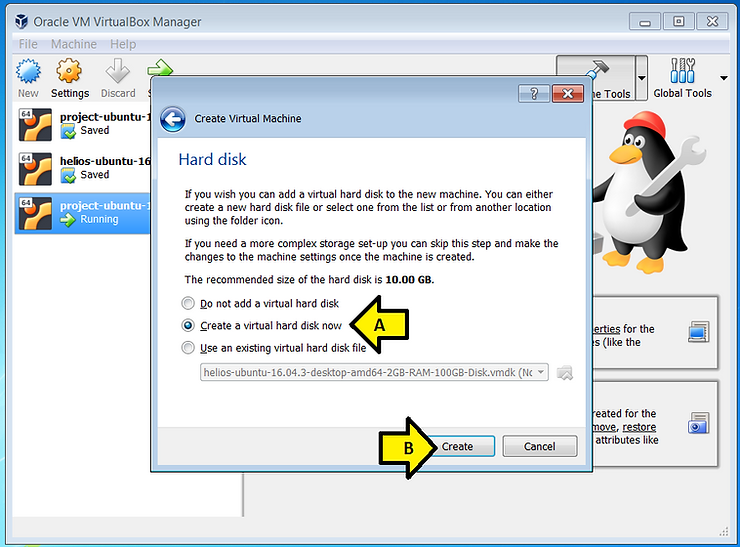Select Use an existing virtual hard disk file

(274, 348)
